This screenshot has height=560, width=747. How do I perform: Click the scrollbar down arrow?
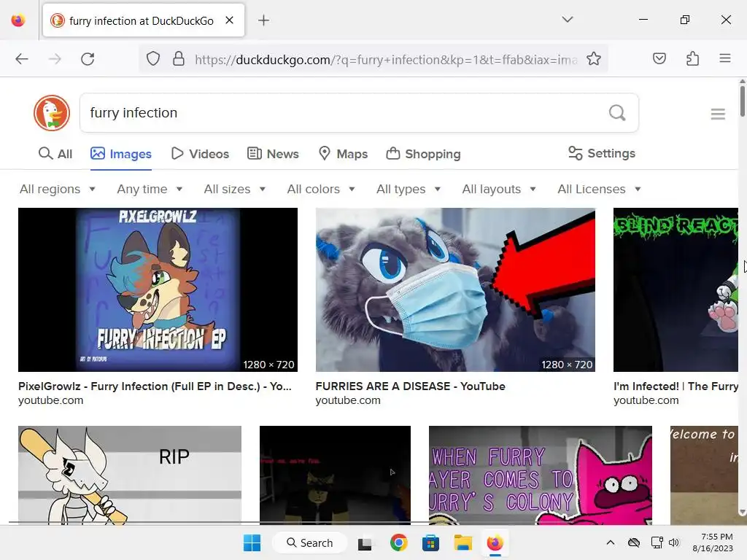pos(742,513)
